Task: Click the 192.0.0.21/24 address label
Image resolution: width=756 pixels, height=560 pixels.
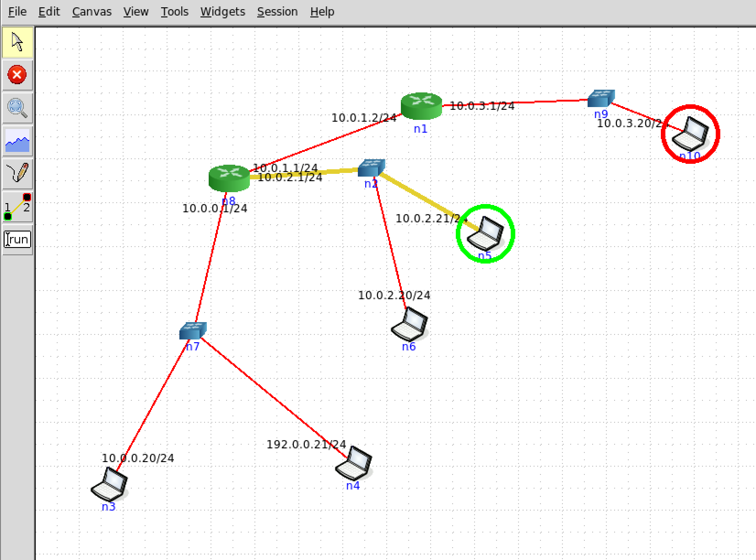Action: (307, 445)
